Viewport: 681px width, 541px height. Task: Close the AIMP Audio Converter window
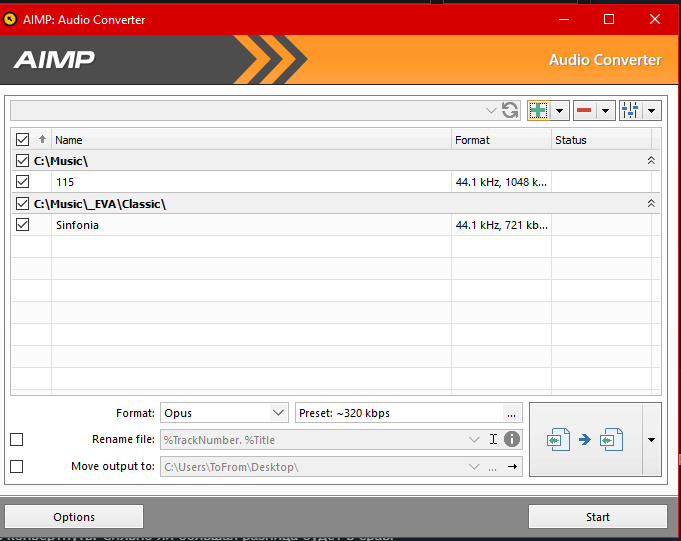click(x=655, y=19)
